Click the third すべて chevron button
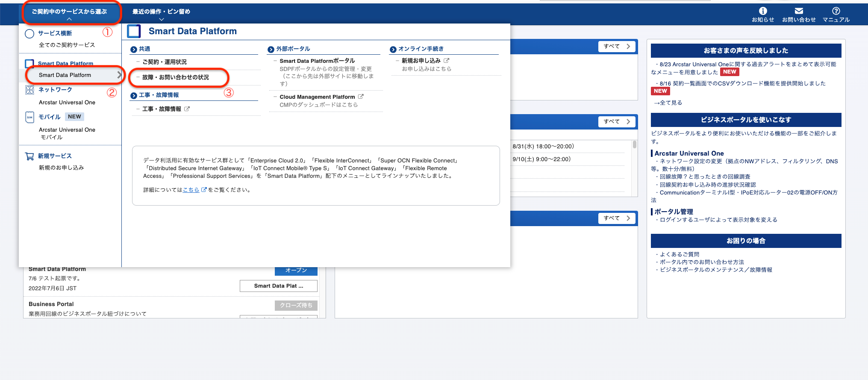The image size is (868, 380). click(x=617, y=218)
